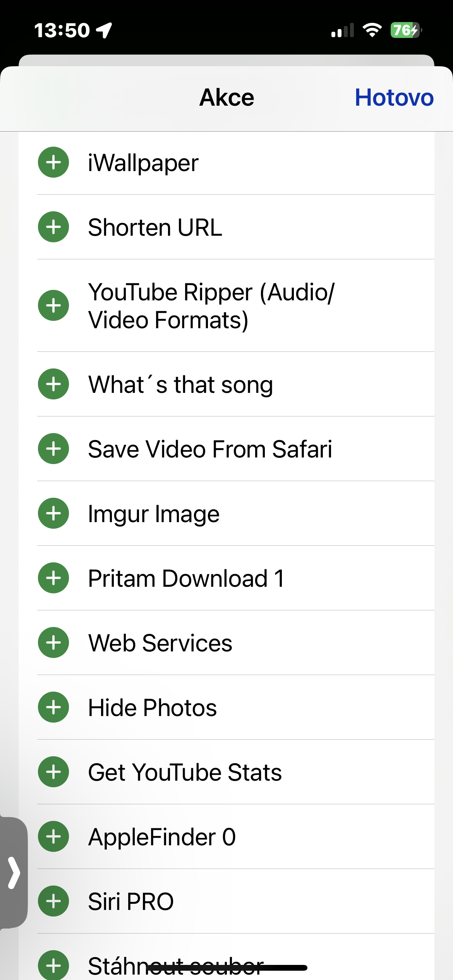Viewport: 453px width, 980px height.
Task: Expand the side panel chevron arrow
Action: click(x=14, y=873)
